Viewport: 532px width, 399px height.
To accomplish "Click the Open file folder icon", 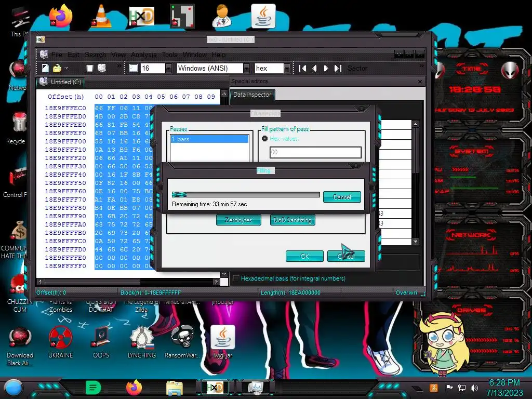I will [57, 68].
